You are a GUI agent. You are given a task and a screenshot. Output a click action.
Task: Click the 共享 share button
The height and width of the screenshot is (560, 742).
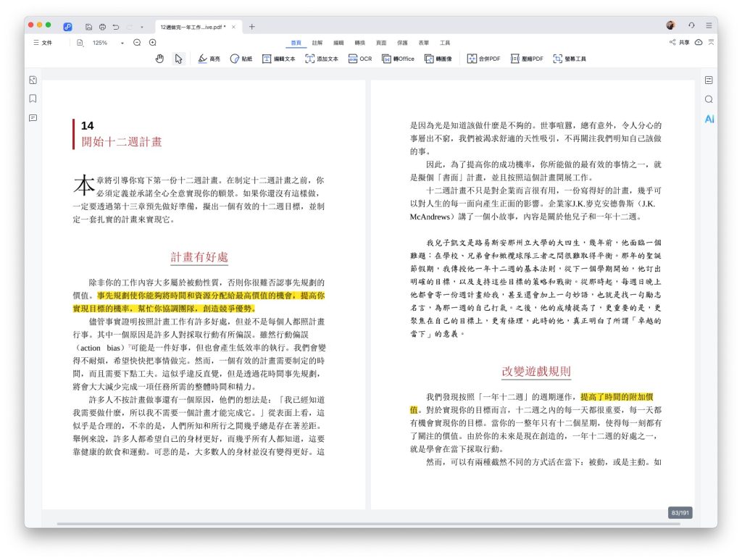coord(680,43)
